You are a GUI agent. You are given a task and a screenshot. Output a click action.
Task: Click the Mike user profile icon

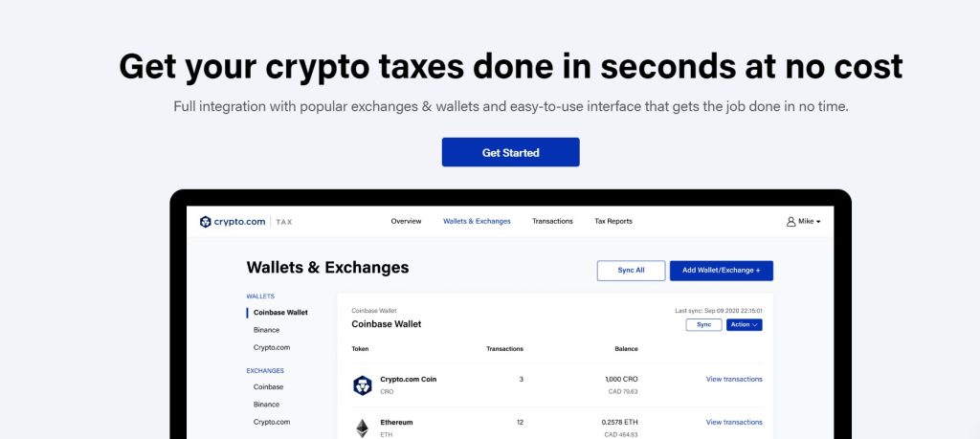(x=791, y=222)
